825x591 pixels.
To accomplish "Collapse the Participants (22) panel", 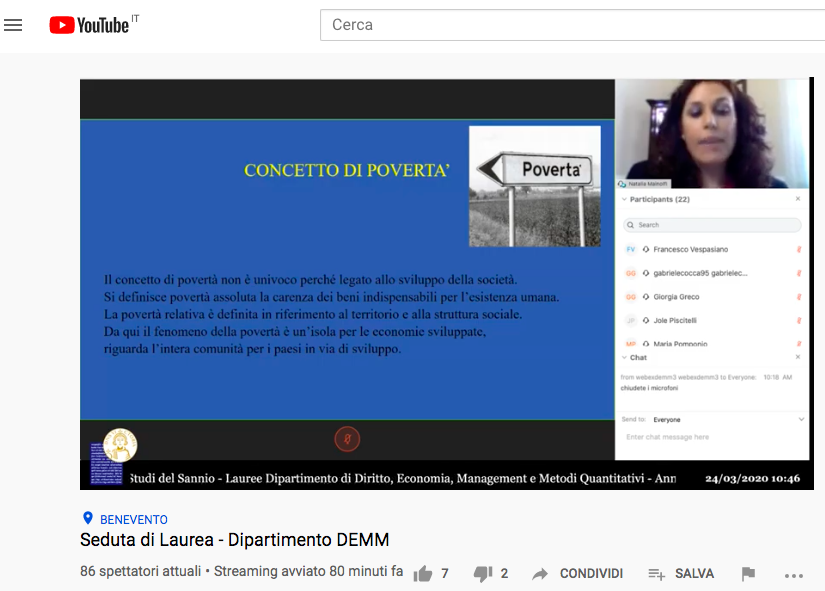I will click(624, 199).
